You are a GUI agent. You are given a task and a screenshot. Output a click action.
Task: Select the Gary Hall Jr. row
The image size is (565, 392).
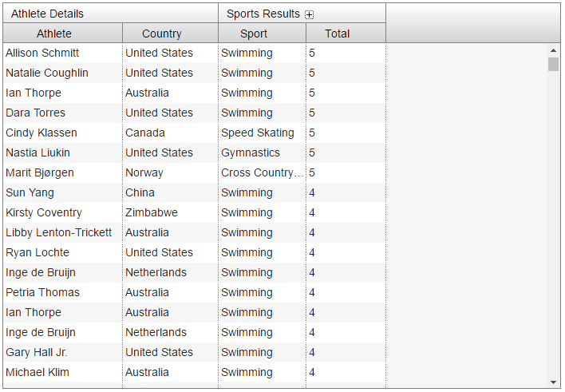click(x=194, y=352)
